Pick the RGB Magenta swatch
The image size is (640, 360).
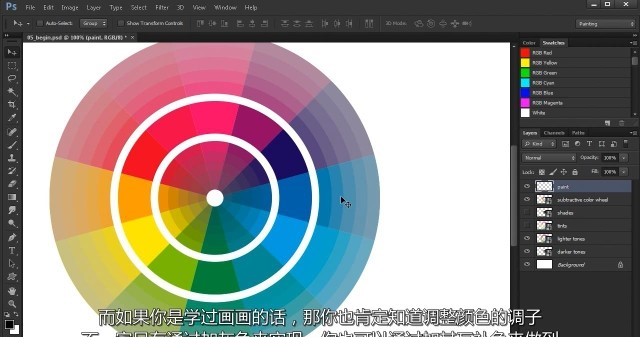tap(525, 103)
